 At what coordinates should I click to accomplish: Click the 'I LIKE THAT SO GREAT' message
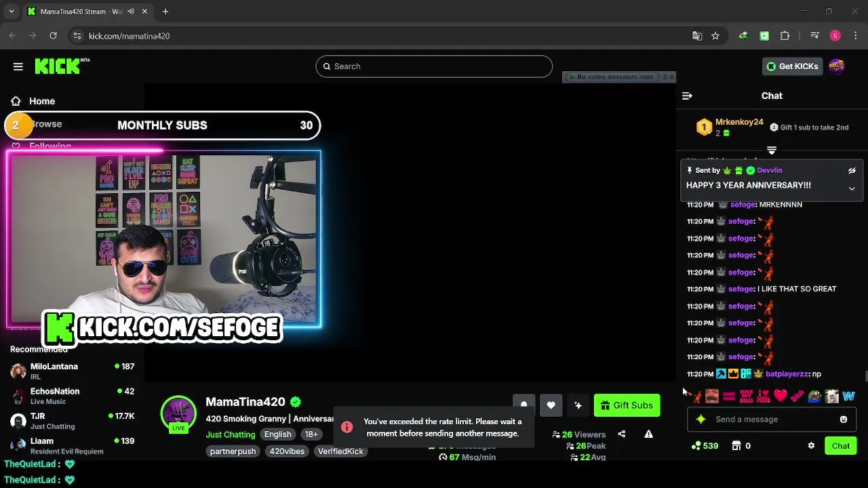pyautogui.click(x=797, y=289)
